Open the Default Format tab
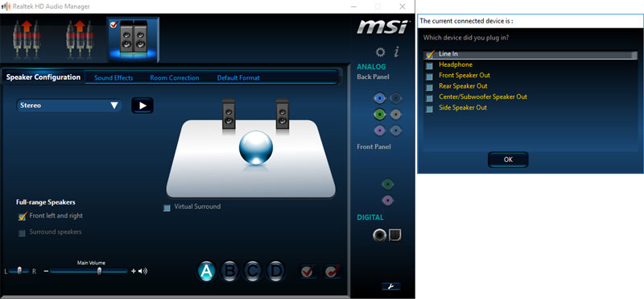 coord(238,77)
